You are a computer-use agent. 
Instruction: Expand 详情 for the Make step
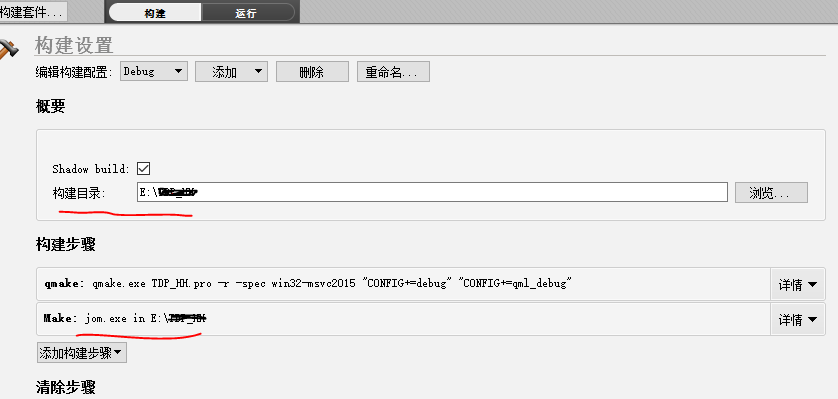(798, 320)
